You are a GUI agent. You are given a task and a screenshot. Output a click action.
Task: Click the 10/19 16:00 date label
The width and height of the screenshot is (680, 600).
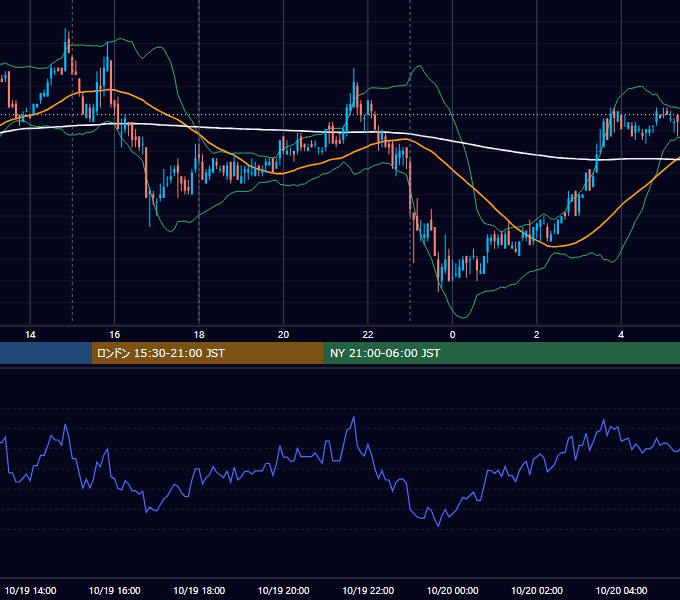(x=114, y=590)
